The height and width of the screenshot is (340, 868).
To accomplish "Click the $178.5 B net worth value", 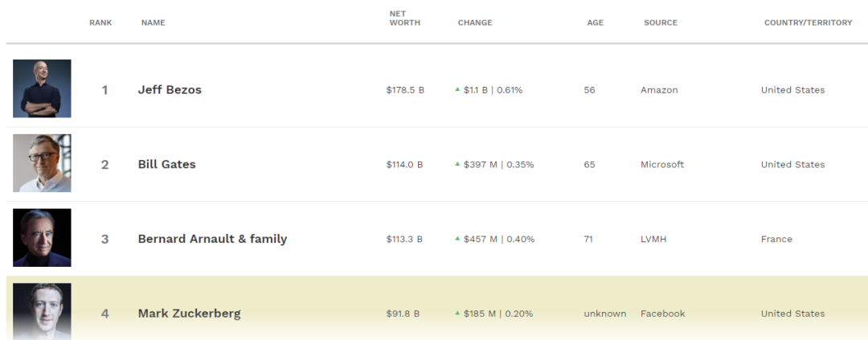I will tap(405, 90).
